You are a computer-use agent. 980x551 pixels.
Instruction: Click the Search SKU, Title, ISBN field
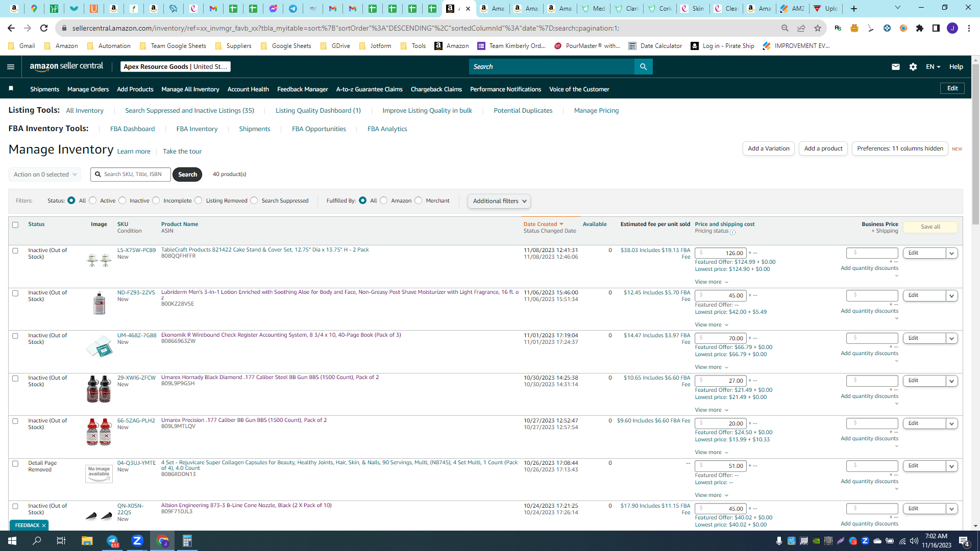pos(131,174)
